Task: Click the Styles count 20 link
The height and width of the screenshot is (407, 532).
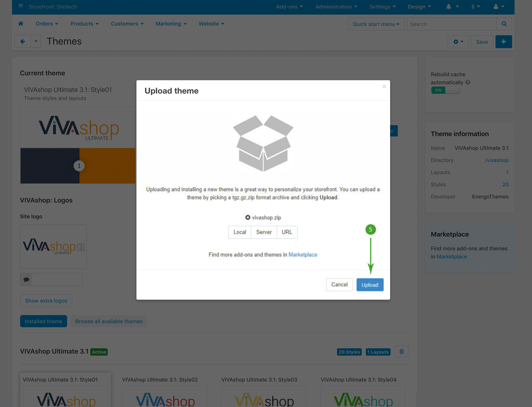Action: click(x=505, y=184)
